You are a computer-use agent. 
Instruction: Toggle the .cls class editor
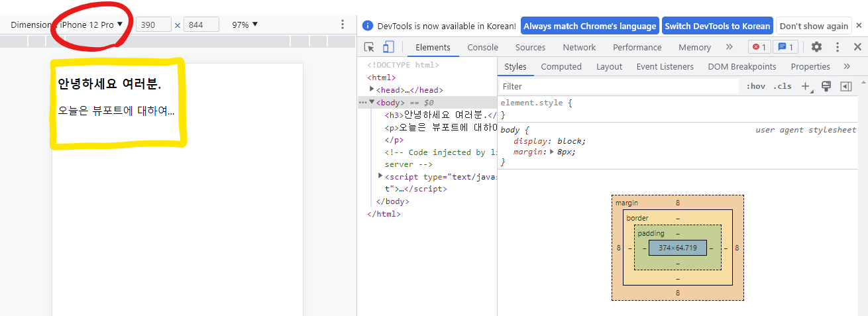pos(782,86)
